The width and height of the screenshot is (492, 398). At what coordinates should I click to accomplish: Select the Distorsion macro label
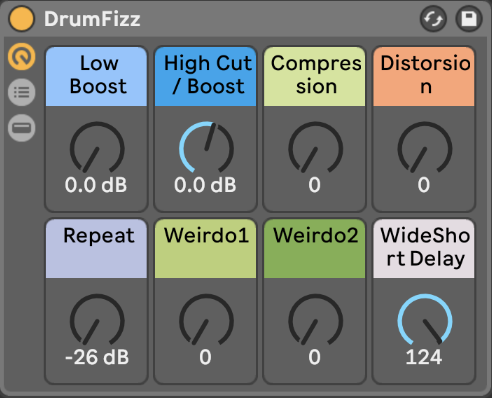point(424,77)
